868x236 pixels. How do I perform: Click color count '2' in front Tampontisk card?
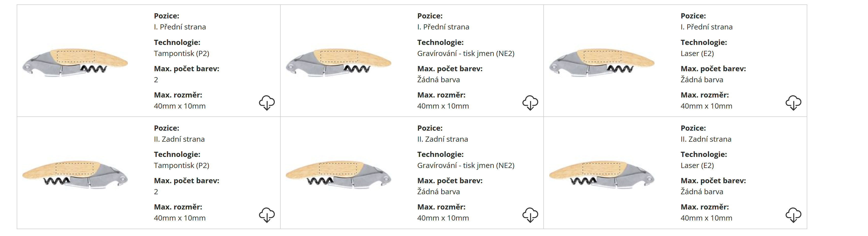156,80
